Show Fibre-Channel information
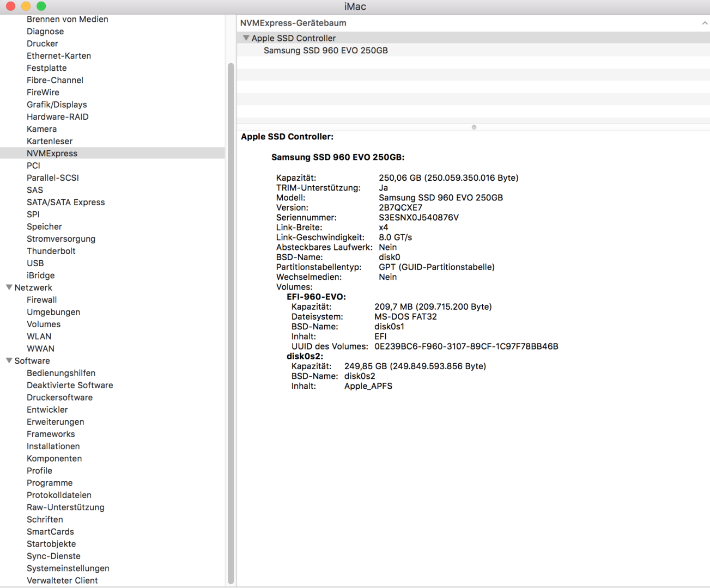Viewport: 710px width, 588px height. 55,80
